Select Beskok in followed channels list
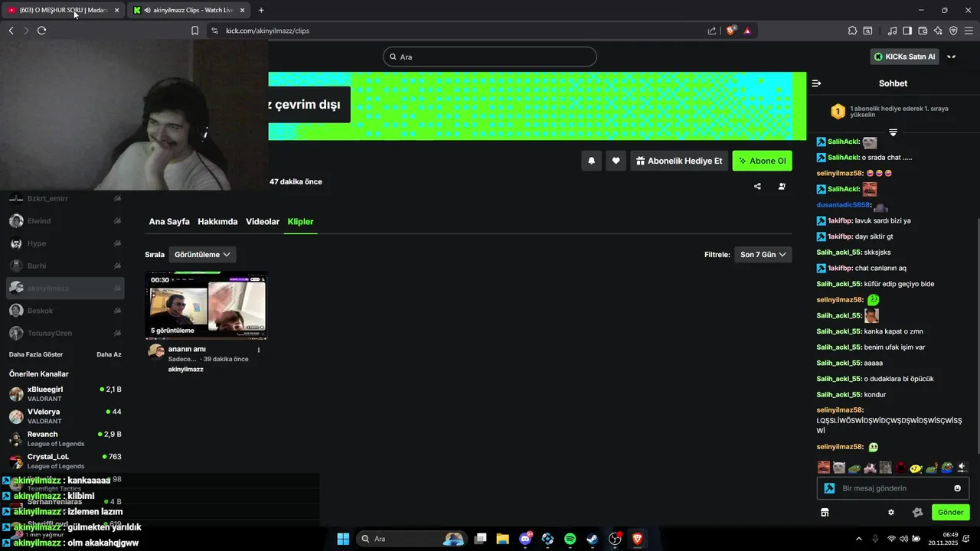The image size is (980, 551). tap(66, 311)
